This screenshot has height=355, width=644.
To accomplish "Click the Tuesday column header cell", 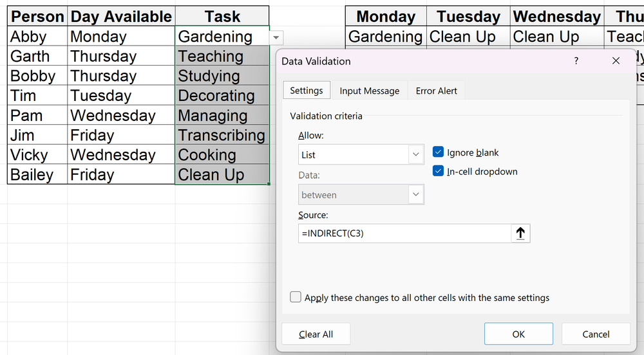I will tap(468, 16).
